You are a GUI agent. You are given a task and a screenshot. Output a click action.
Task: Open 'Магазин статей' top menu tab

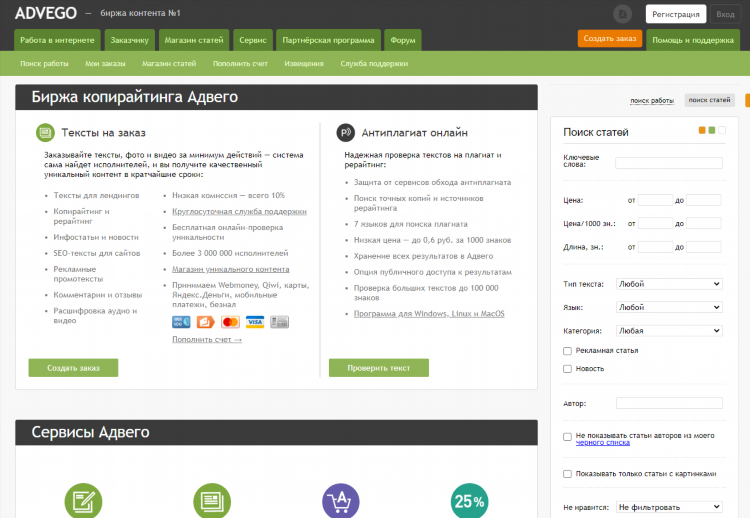(194, 40)
